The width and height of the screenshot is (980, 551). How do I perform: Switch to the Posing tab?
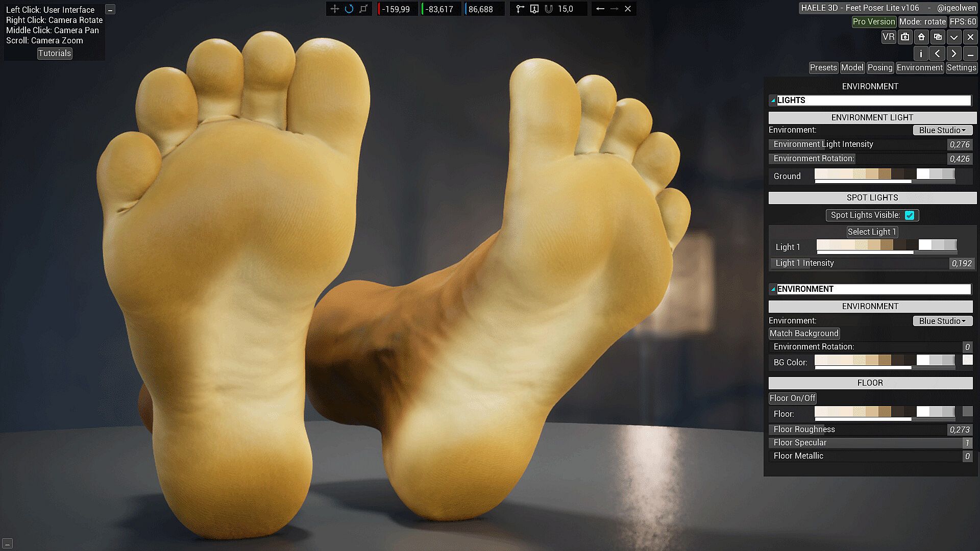point(879,67)
